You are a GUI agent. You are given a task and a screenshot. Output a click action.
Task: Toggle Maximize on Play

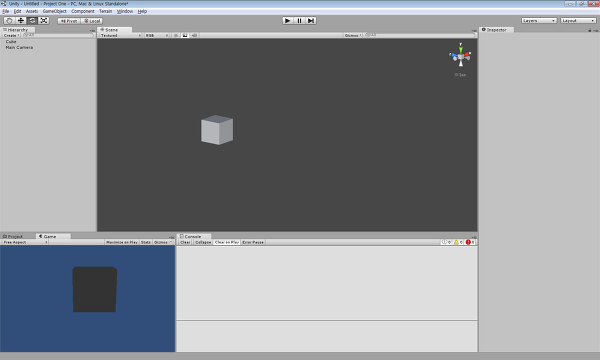point(122,242)
